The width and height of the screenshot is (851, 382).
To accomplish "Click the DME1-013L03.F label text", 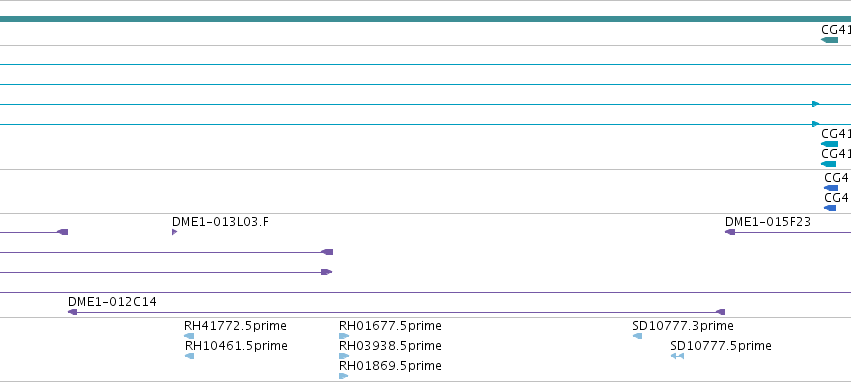I will click(x=220, y=222).
